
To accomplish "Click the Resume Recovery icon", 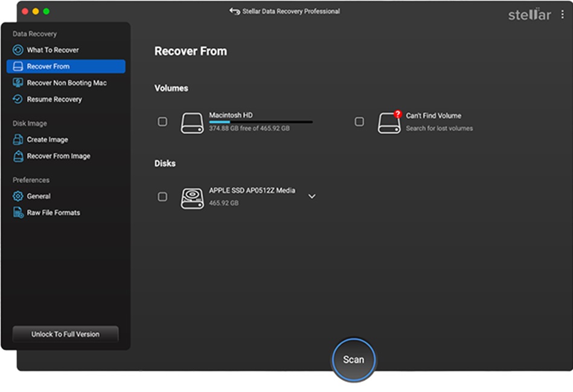I will 18,100.
